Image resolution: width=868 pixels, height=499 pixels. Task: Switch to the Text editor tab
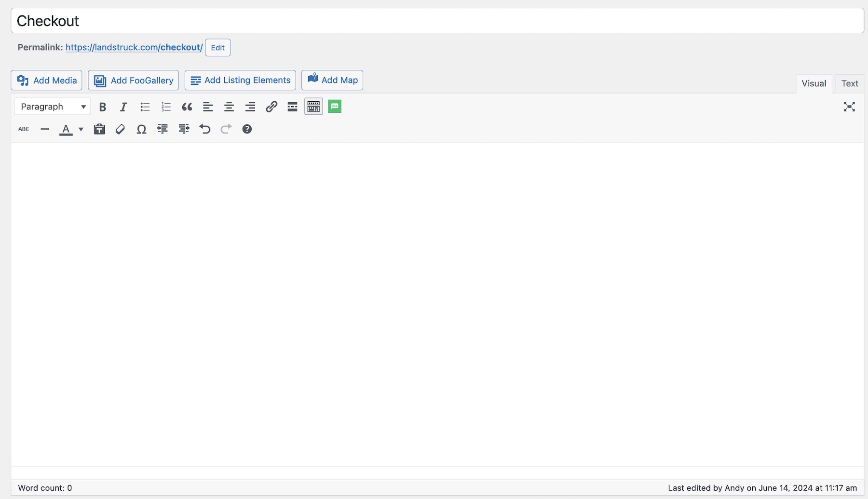[x=849, y=83]
